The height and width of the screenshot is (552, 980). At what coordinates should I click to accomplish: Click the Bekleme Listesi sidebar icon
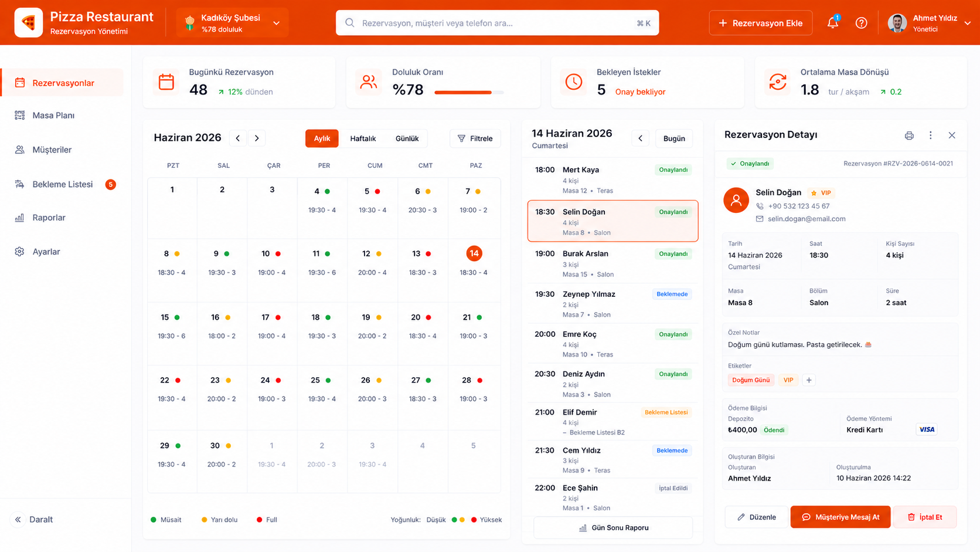click(19, 184)
